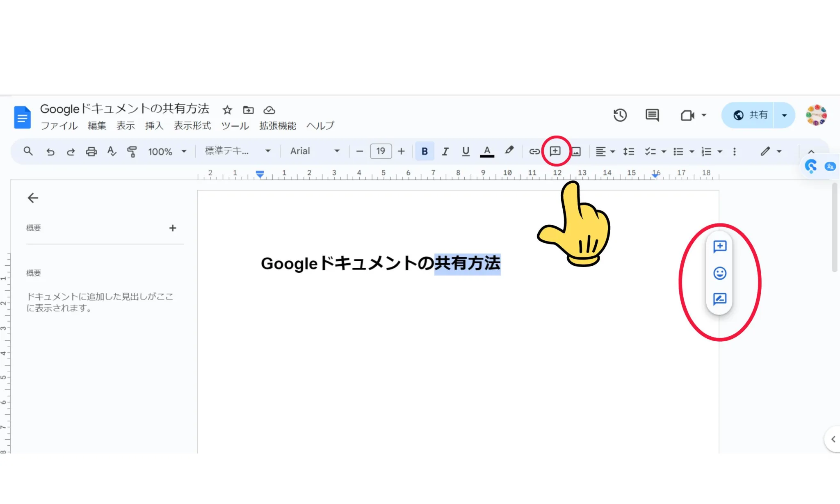840x504 pixels.
Task: Suggest edits from the floating panel
Action: (x=720, y=299)
